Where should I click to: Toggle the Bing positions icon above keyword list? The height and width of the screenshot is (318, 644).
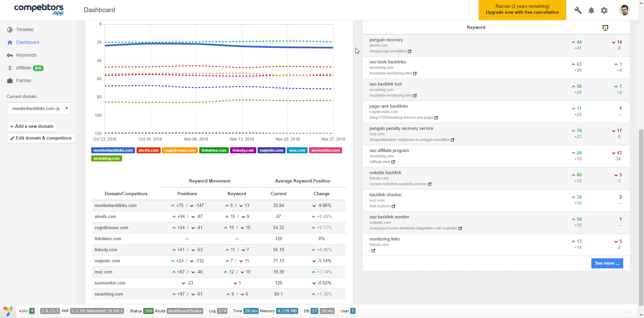coord(605,28)
